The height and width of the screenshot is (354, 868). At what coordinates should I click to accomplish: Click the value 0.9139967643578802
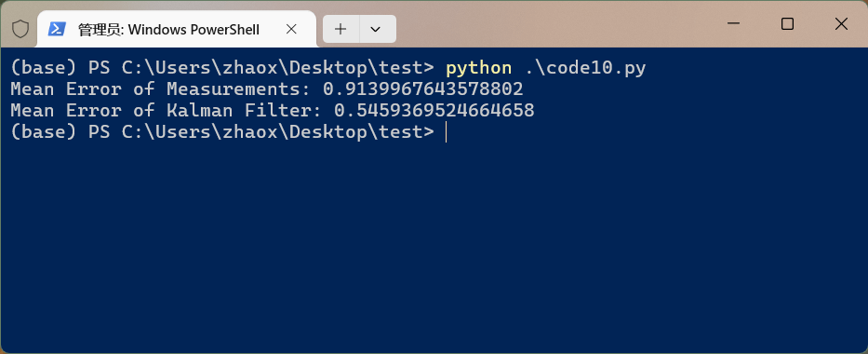click(x=423, y=89)
